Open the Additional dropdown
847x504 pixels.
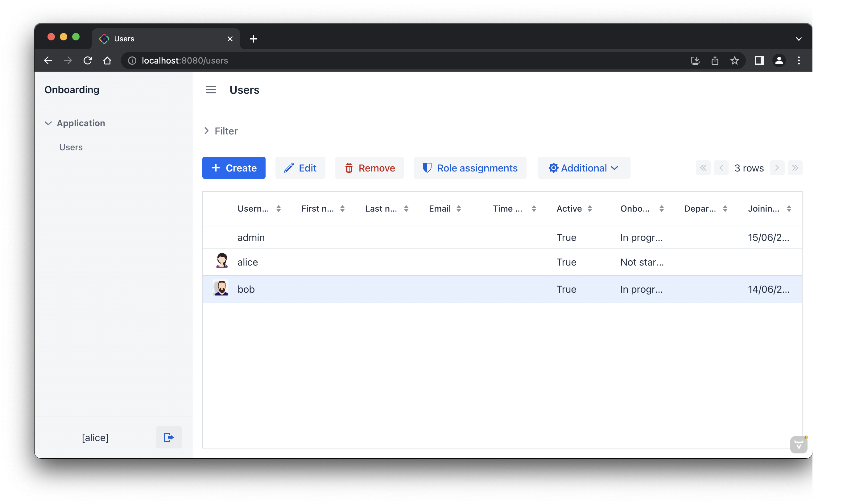point(584,168)
